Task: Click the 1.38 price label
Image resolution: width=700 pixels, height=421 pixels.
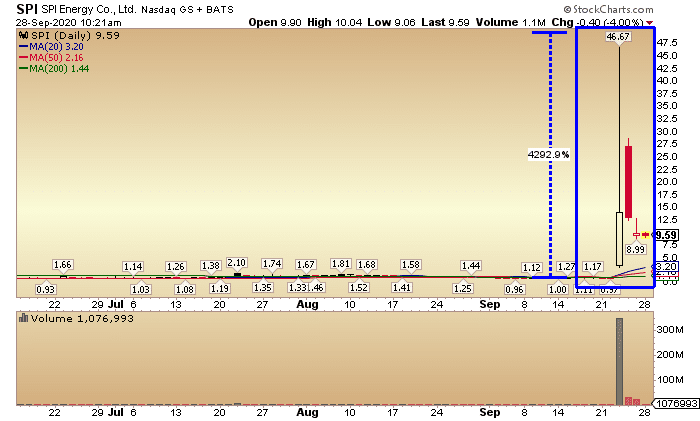Action: [211, 266]
